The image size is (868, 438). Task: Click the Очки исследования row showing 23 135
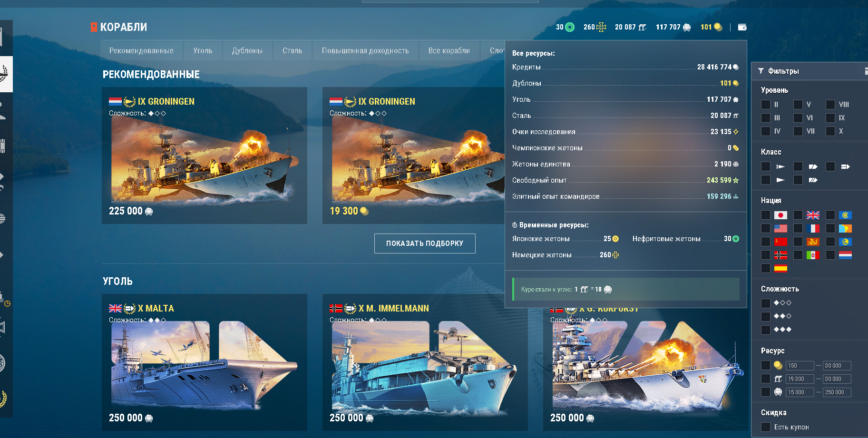(x=625, y=132)
